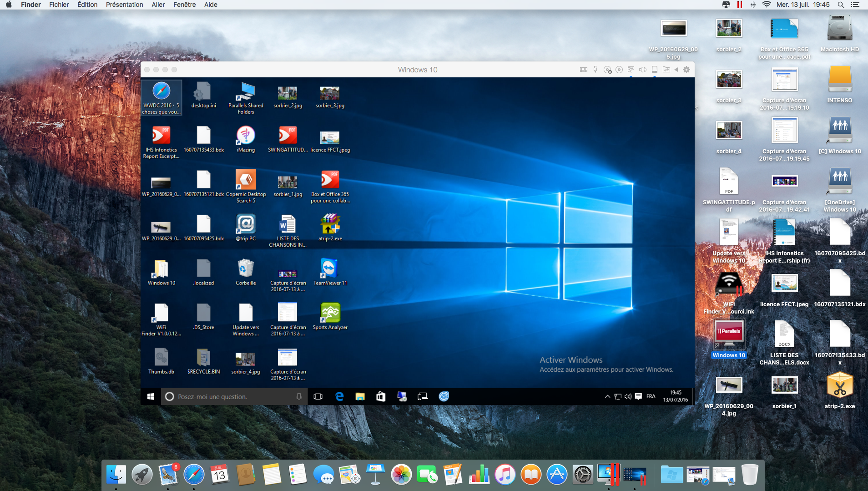
Task: Open Sports Analyzer desktop icon
Action: coord(330,316)
